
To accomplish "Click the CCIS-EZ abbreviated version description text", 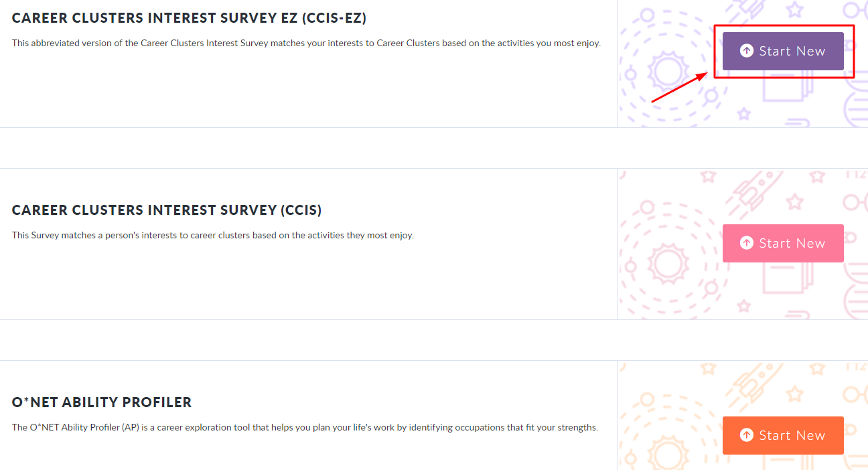I will pyautogui.click(x=306, y=44).
